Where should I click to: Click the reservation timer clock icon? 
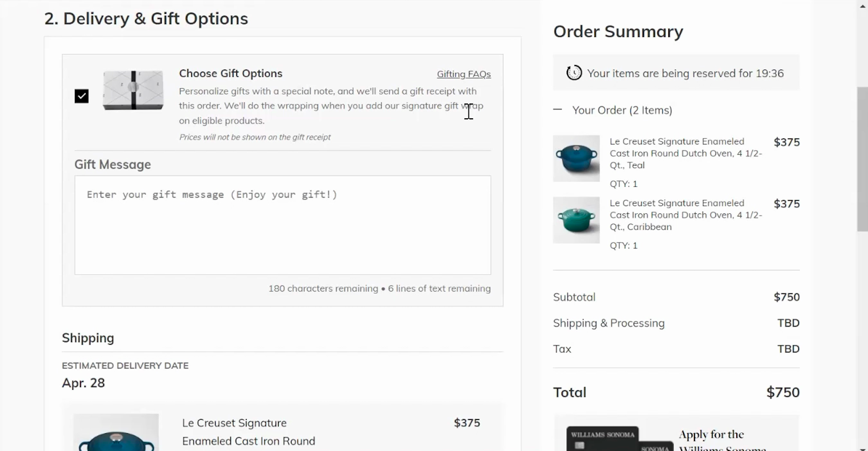(574, 73)
